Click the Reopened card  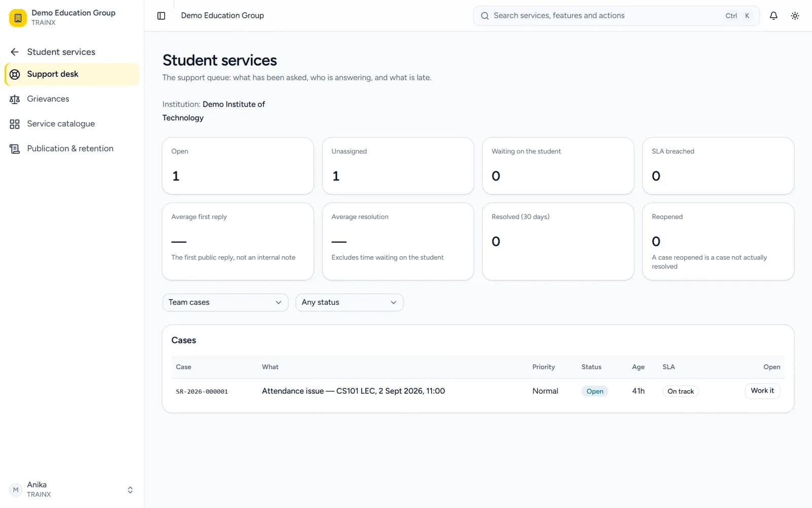718,241
